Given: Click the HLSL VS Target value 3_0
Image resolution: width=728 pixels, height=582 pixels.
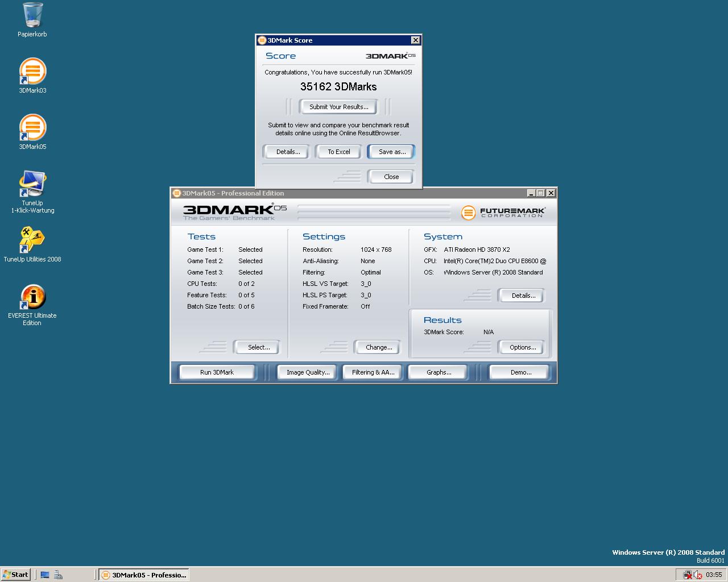Looking at the screenshot, I should pos(366,284).
